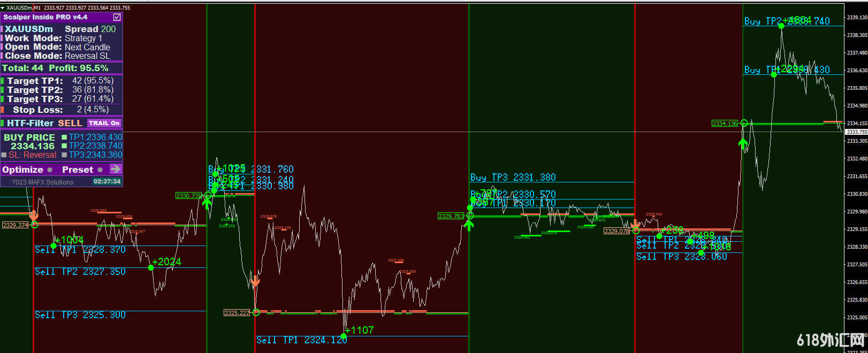The height and width of the screenshot is (353, 868).
Task: Toggle the Scalper Inside PRO panel checkbox
Action: [117, 17]
